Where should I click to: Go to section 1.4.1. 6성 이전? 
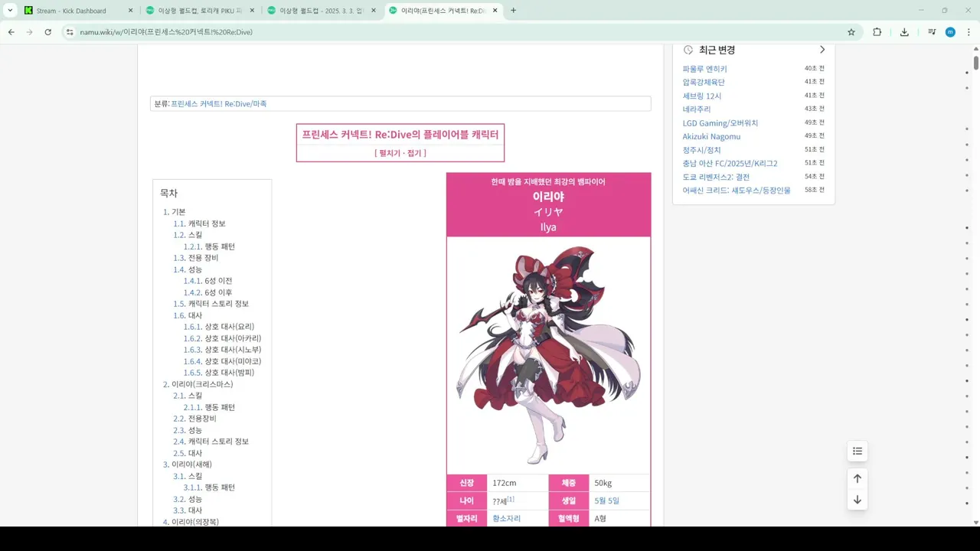tap(207, 281)
